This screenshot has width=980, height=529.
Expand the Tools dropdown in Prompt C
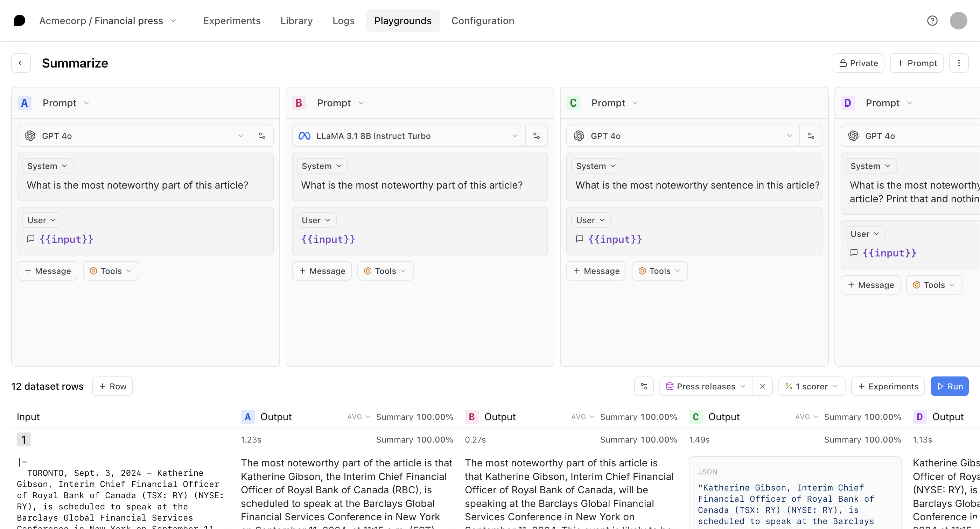[x=659, y=271]
